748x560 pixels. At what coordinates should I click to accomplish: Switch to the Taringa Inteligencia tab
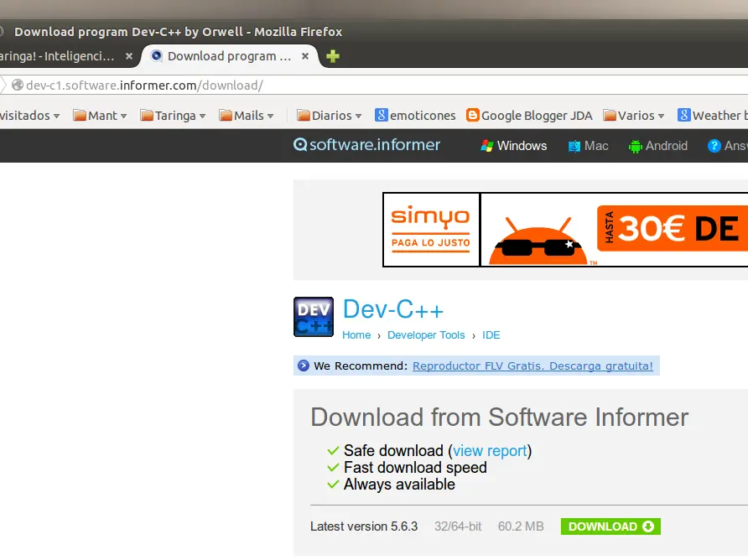tap(67, 56)
